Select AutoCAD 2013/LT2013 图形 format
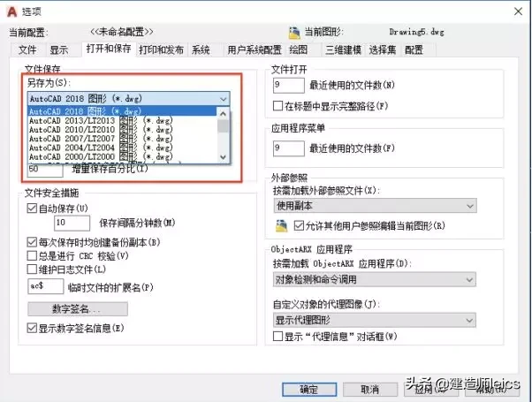This screenshot has height=402, width=532. [122, 120]
